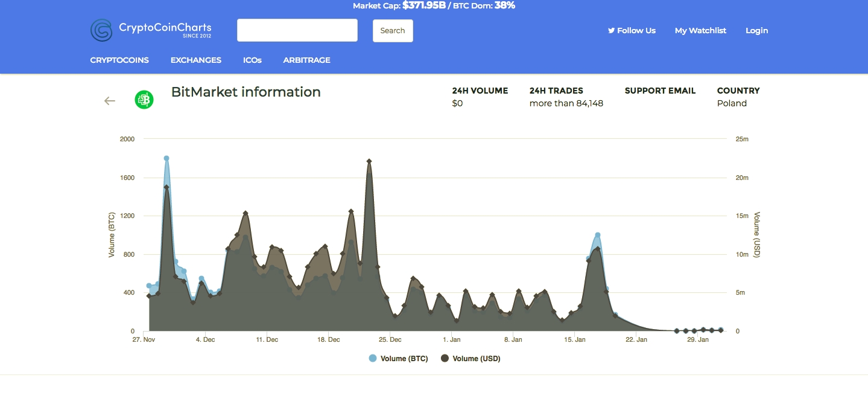Click the Market Cap $371.95B text
868x398 pixels.
click(399, 5)
